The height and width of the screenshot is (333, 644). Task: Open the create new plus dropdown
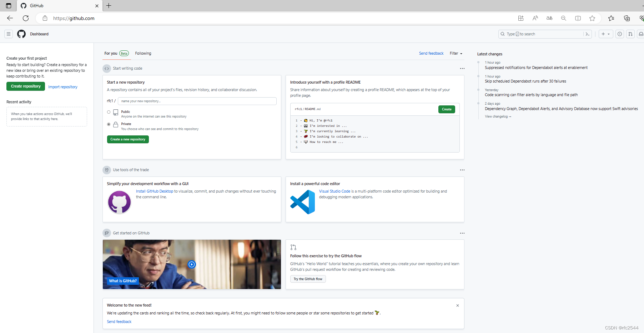pos(606,34)
